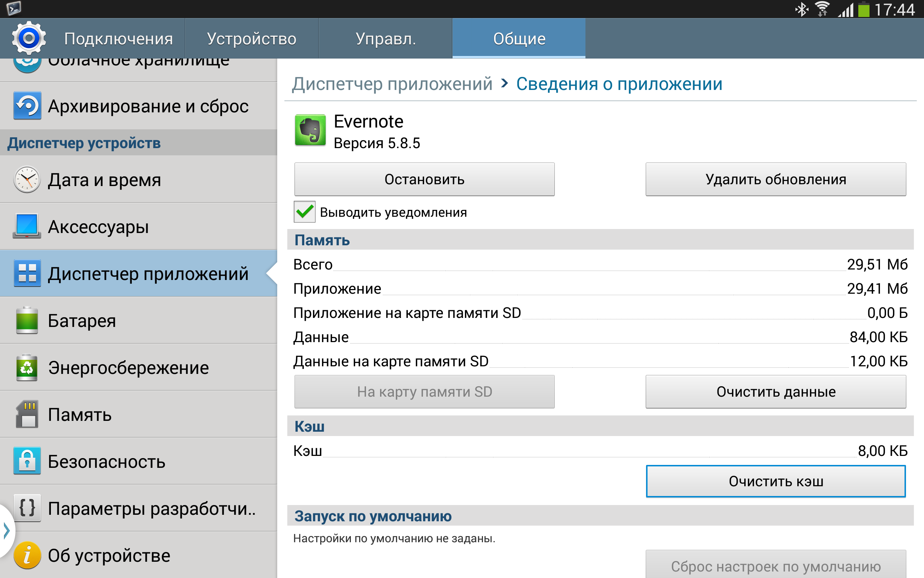
Task: Open Архивирование и сброс menu item
Action: click(x=138, y=106)
